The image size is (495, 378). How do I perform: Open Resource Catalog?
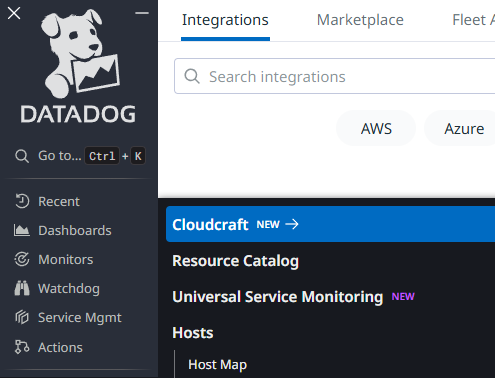pyautogui.click(x=236, y=261)
